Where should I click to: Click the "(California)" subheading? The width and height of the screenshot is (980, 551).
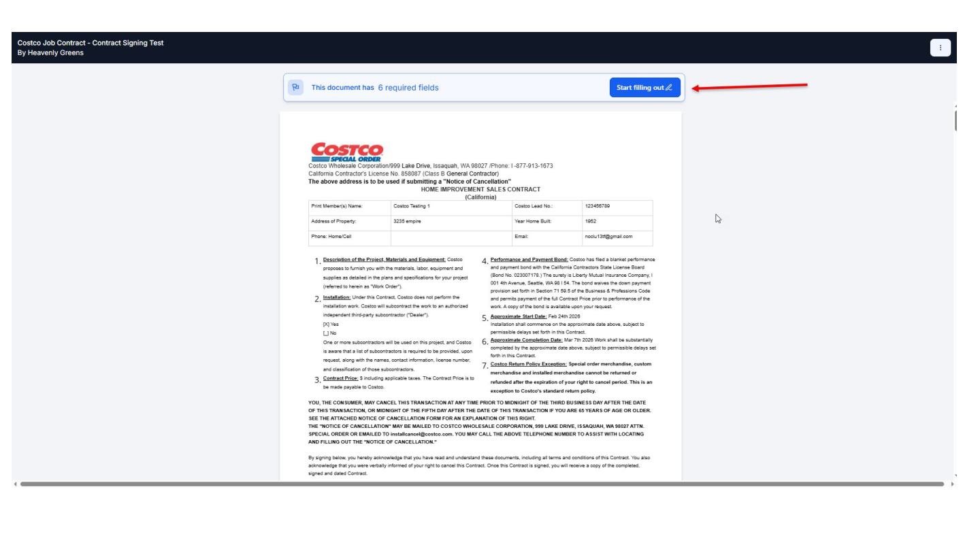480,197
